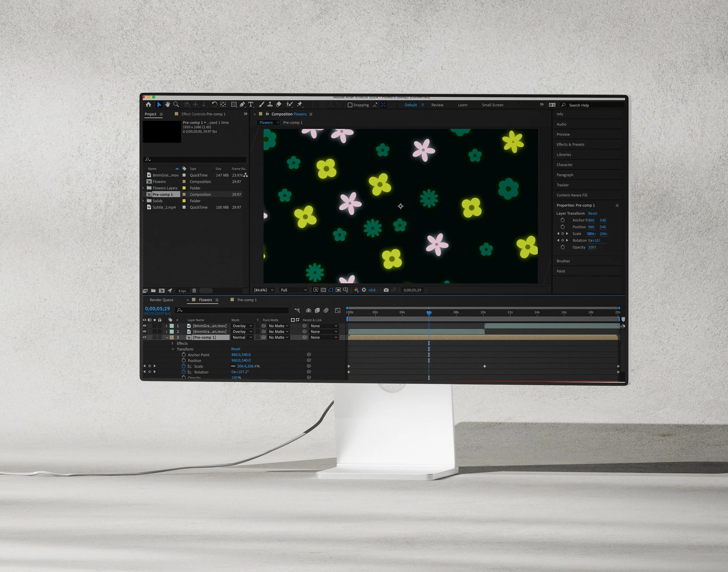Select the Rotation tool
The image size is (728, 572).
pos(215,105)
